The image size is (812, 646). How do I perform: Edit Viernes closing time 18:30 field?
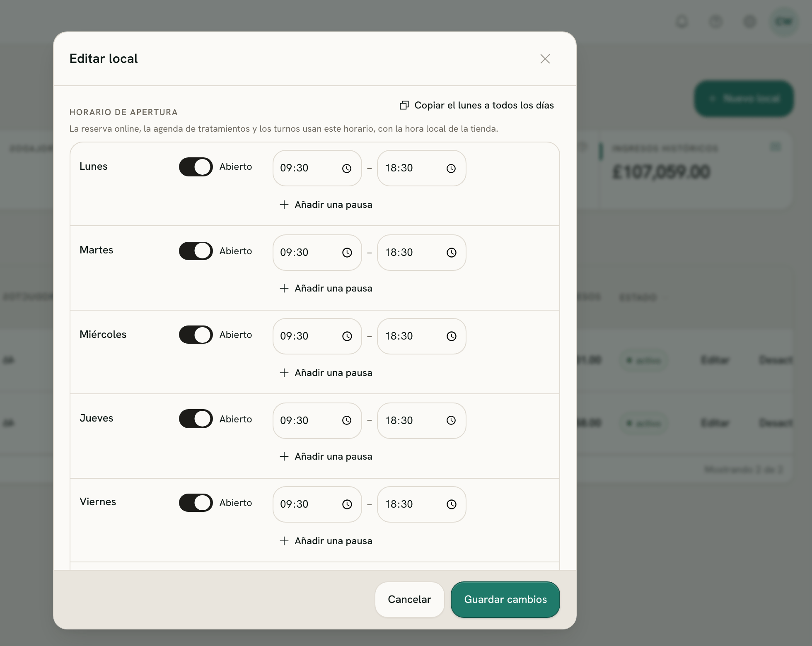point(421,504)
